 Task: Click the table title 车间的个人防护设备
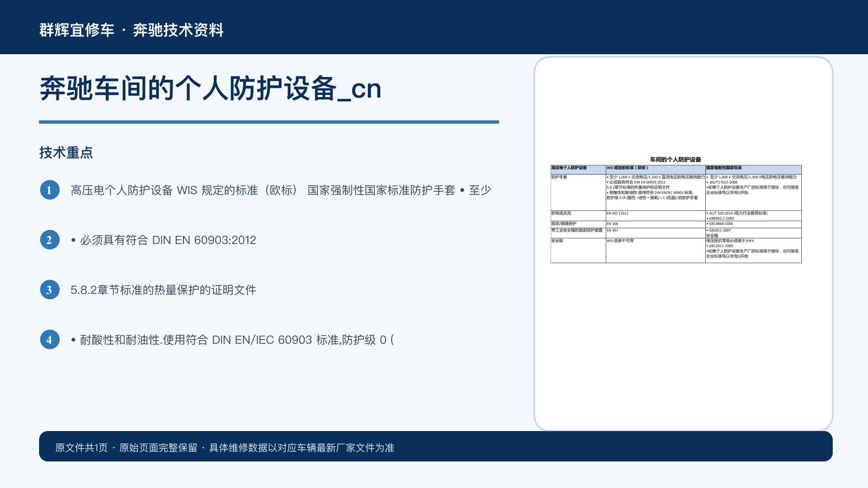(675, 159)
